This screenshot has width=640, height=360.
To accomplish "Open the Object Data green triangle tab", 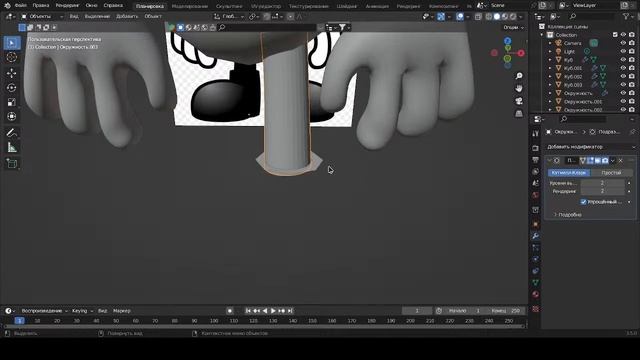I will (x=536, y=282).
